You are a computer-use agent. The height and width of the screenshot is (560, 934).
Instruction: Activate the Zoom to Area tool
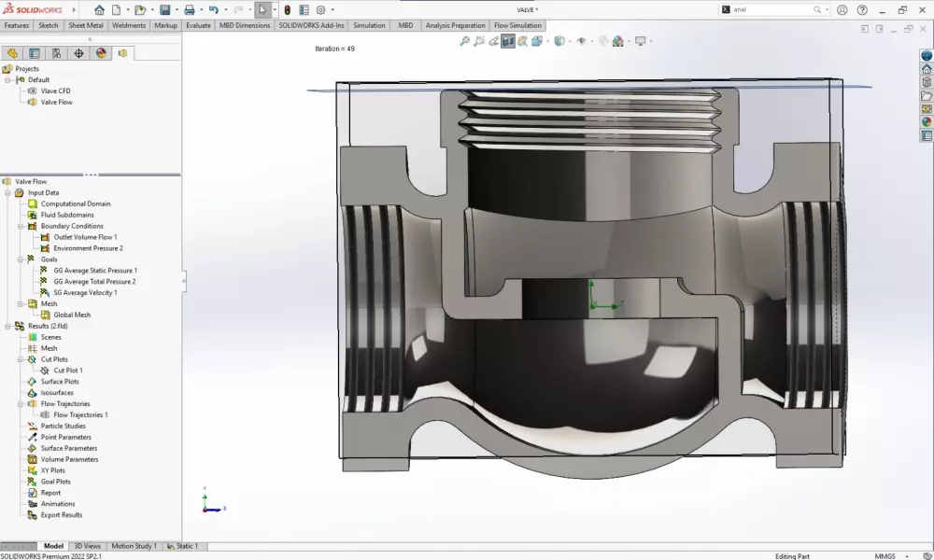click(x=479, y=41)
